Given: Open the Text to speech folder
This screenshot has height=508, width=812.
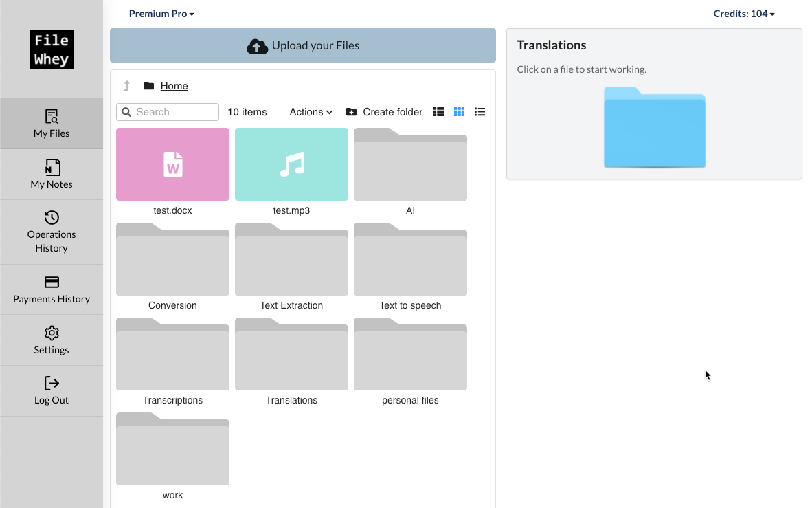Looking at the screenshot, I should point(410,259).
